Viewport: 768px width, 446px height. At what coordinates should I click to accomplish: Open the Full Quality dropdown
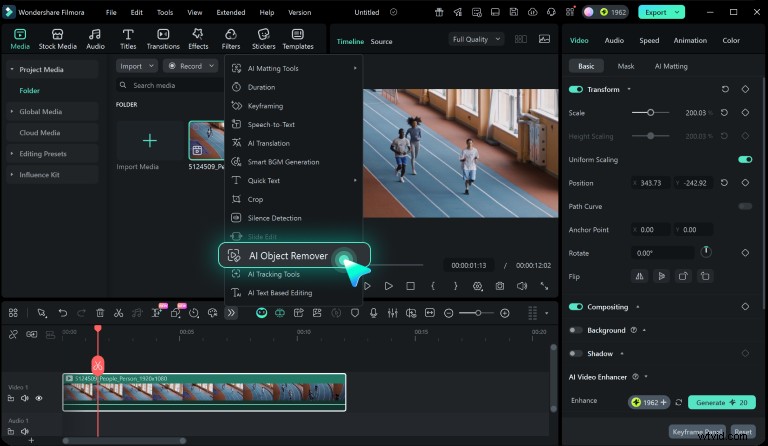pyautogui.click(x=474, y=40)
